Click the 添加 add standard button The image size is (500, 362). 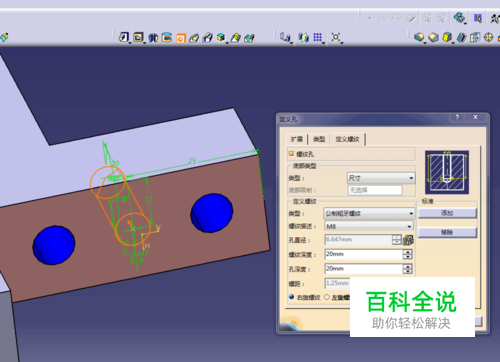(447, 213)
